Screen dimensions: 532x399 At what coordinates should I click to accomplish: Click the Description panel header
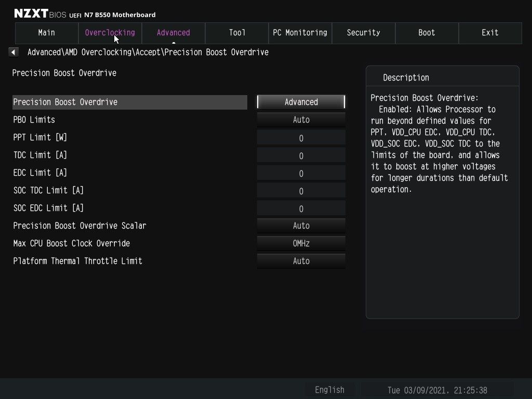coord(406,78)
